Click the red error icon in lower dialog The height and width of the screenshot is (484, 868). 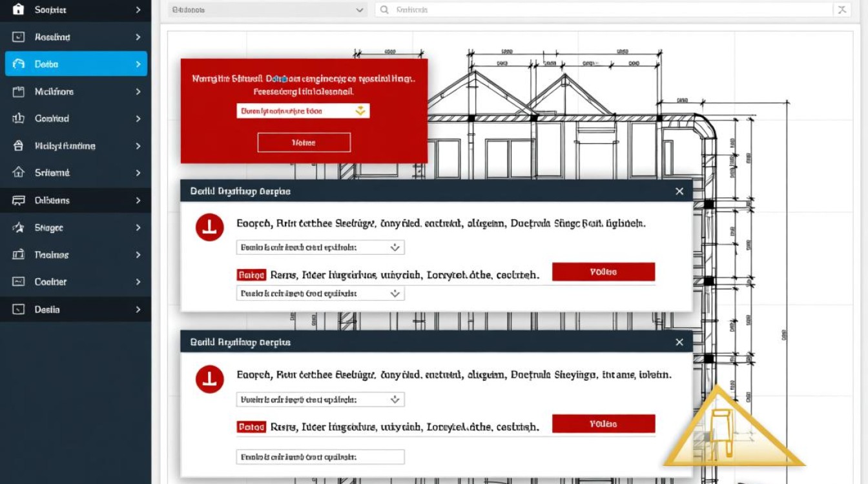[209, 378]
